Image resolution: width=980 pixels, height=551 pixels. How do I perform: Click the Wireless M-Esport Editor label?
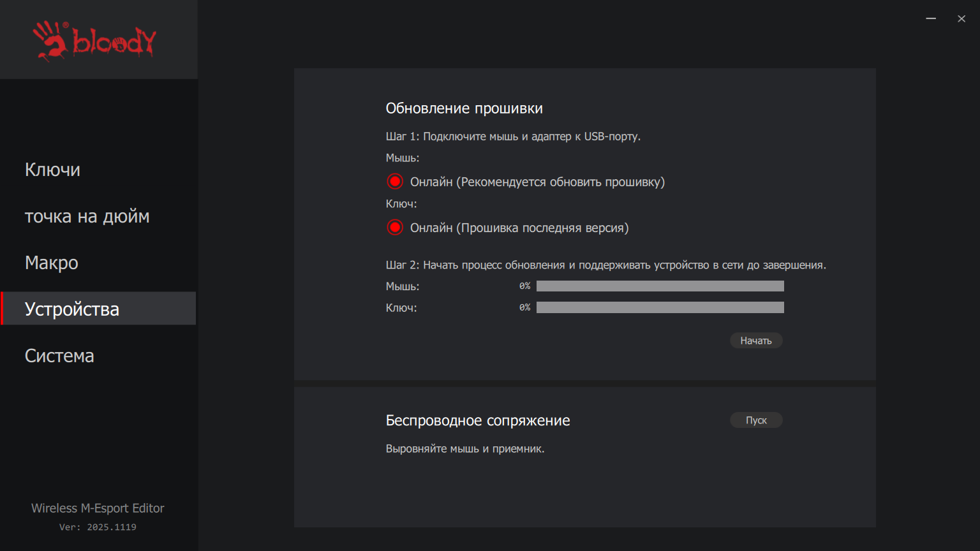tap(98, 508)
